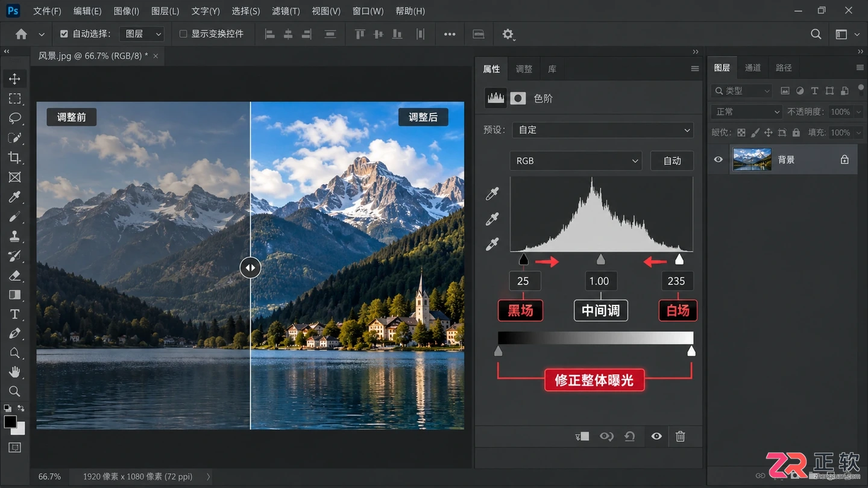868x488 pixels.
Task: Delete the adjustment using the trash icon
Action: (681, 437)
